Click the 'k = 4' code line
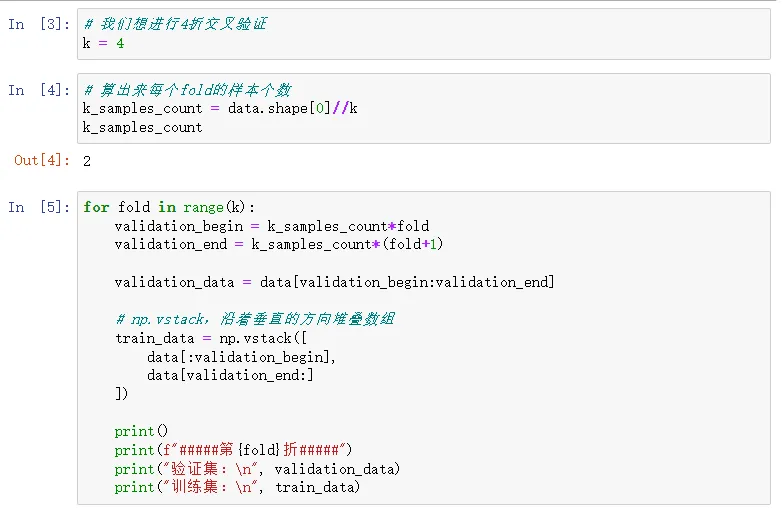Viewport: 782px width, 510px height. [103, 43]
